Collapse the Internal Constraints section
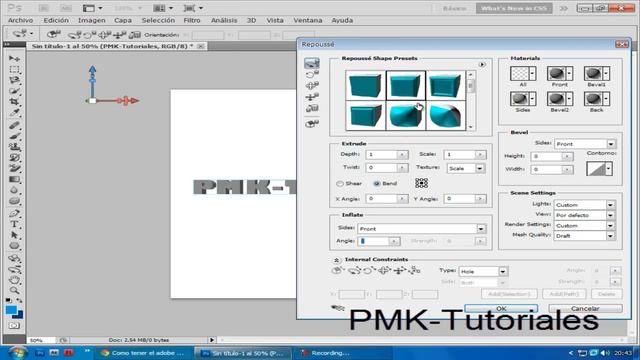Screen dimensions: 640x360 click(x=336, y=260)
